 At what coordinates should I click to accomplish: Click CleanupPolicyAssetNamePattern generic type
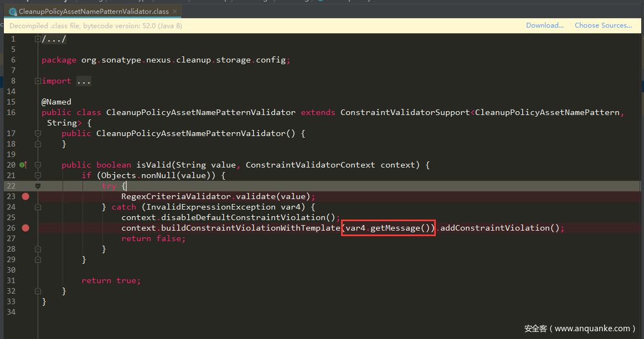pos(547,112)
